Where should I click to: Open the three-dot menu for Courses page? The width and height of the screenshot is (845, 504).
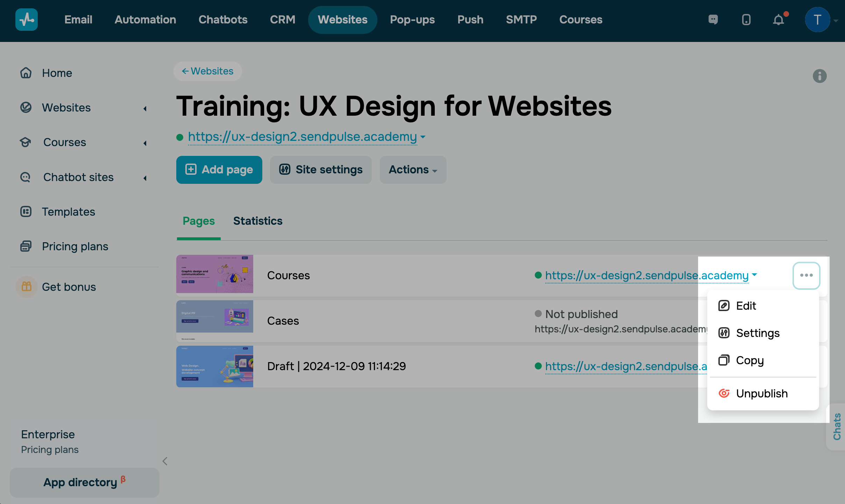806,275
